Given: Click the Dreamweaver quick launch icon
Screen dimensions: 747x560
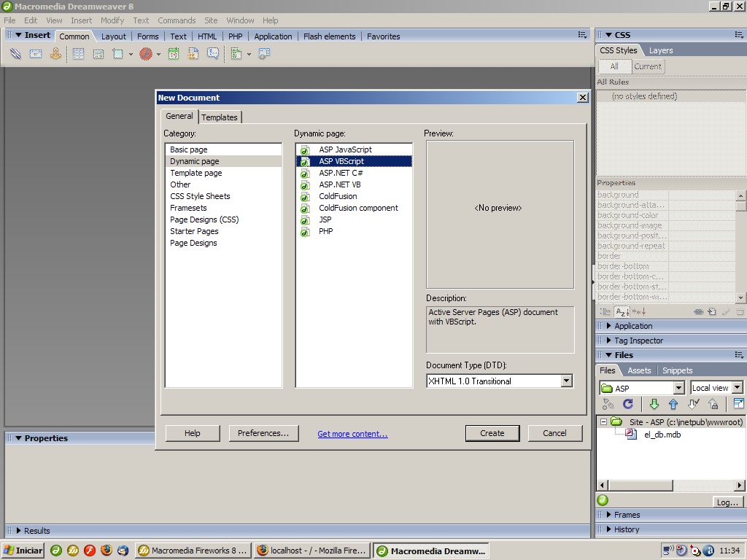Looking at the screenshot, I should 56,551.
